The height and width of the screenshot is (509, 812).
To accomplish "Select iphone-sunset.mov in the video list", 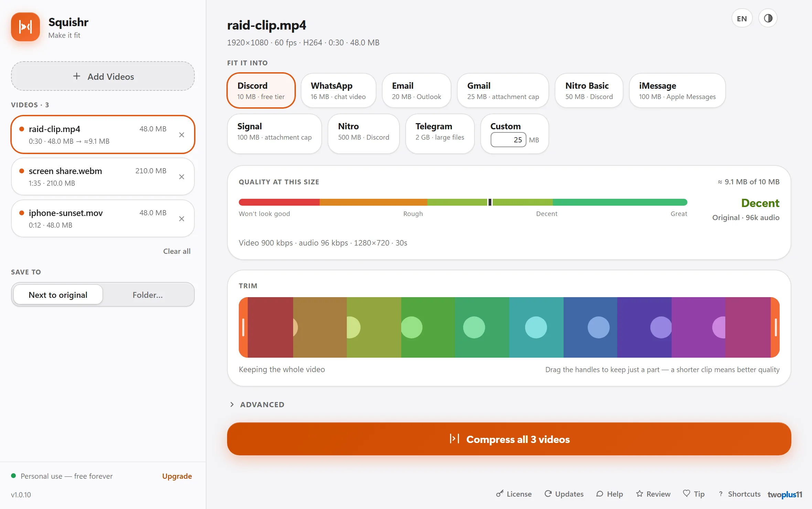I will pos(103,219).
